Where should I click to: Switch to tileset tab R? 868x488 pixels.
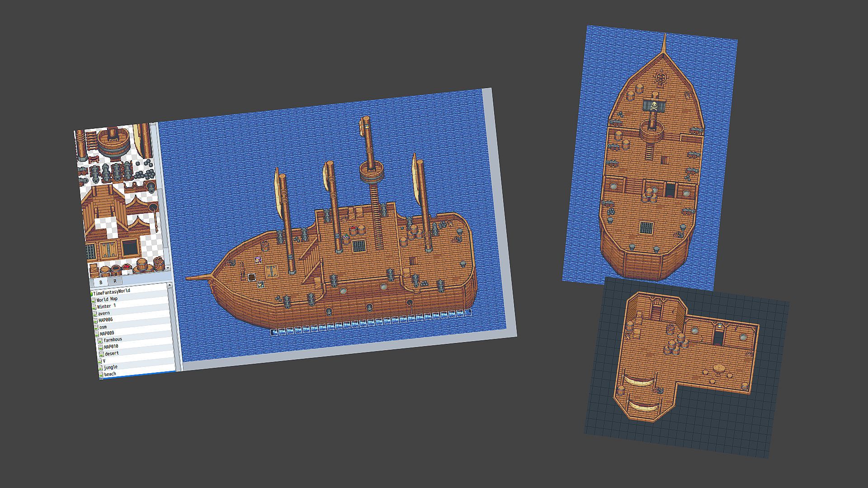click(115, 281)
